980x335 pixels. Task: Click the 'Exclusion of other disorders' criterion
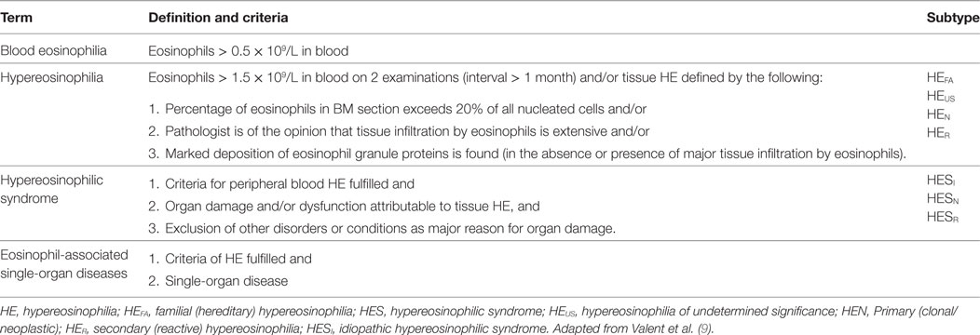click(382, 229)
